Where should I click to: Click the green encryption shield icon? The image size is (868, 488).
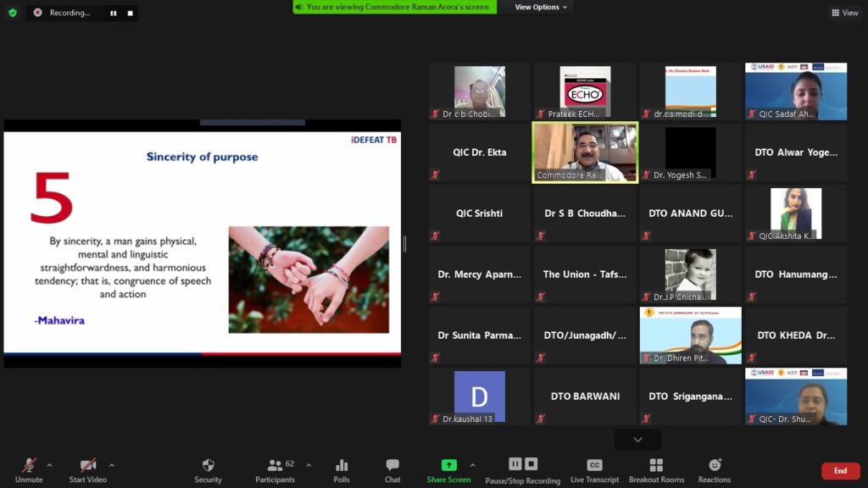point(13,13)
